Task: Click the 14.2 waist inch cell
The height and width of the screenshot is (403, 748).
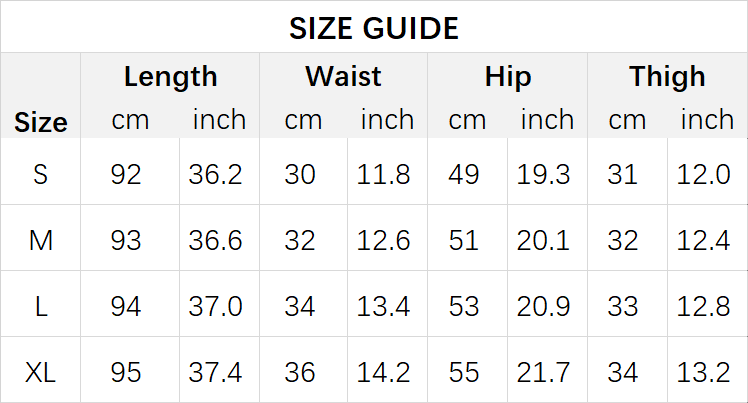Action: [x=383, y=372]
